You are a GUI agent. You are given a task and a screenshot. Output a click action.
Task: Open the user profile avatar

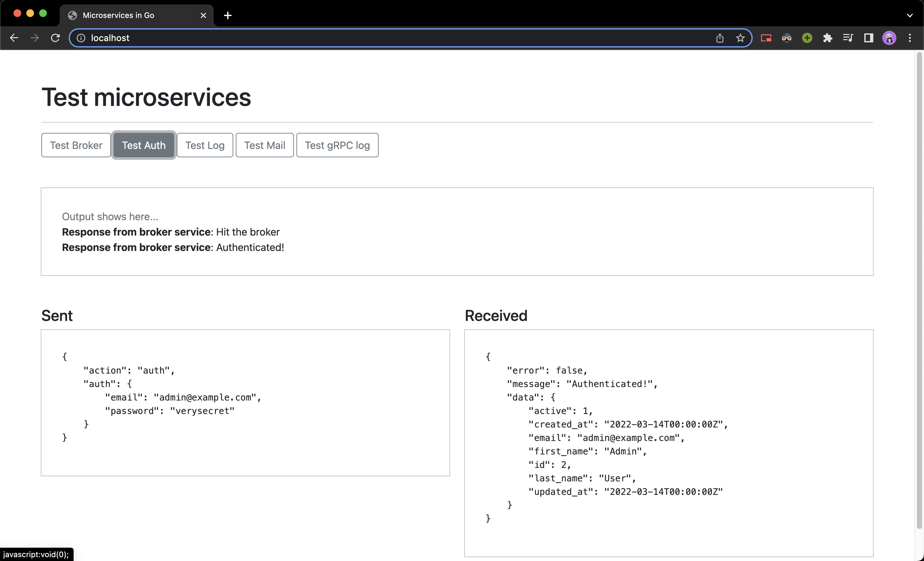click(x=889, y=38)
